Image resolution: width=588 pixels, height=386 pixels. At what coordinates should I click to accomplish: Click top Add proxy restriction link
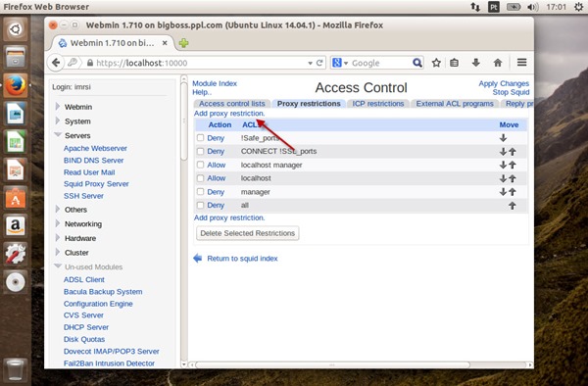[x=229, y=114]
